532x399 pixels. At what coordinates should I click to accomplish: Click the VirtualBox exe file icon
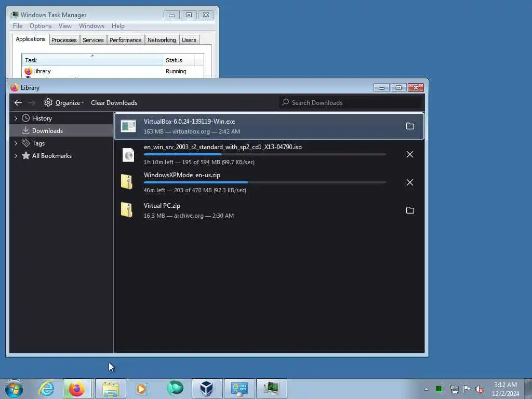[x=128, y=126]
